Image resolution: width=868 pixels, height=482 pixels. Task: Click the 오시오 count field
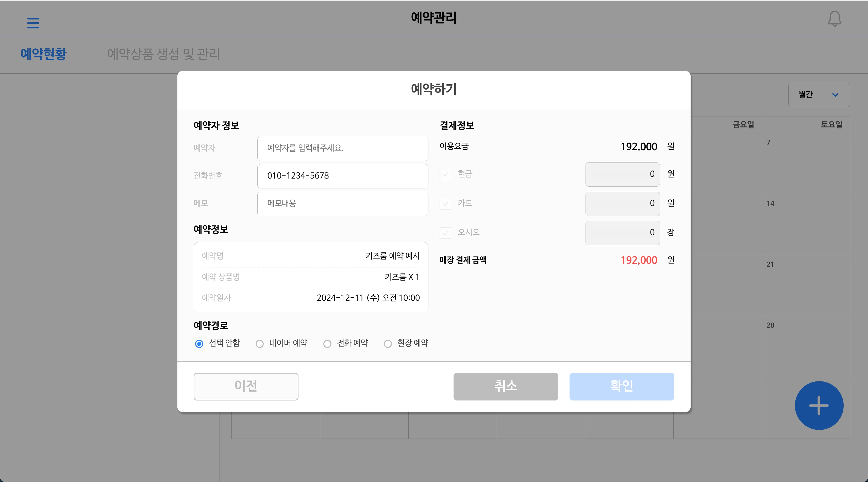pos(622,233)
